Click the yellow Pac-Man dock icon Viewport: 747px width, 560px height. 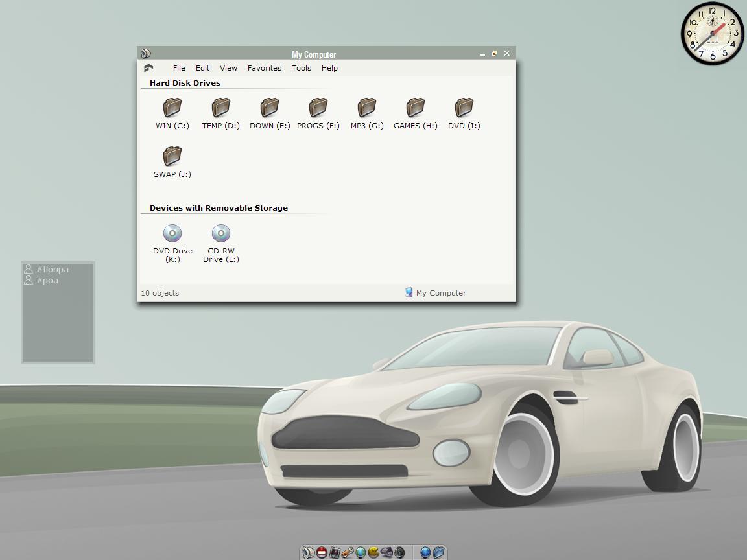373,553
